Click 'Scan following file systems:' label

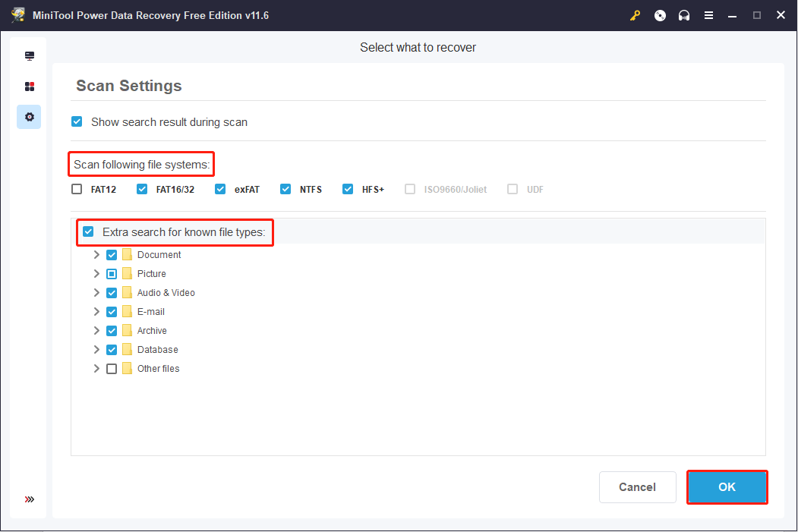pos(141,164)
